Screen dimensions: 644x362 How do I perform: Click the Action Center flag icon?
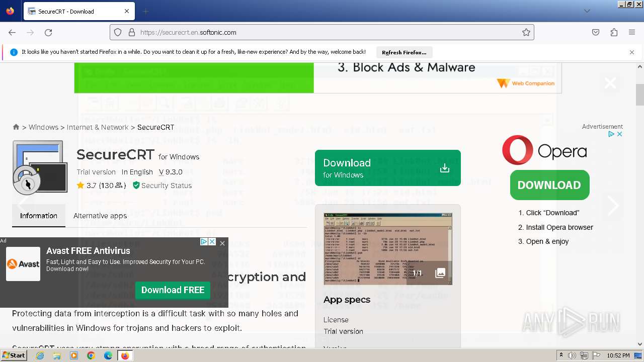click(596, 355)
